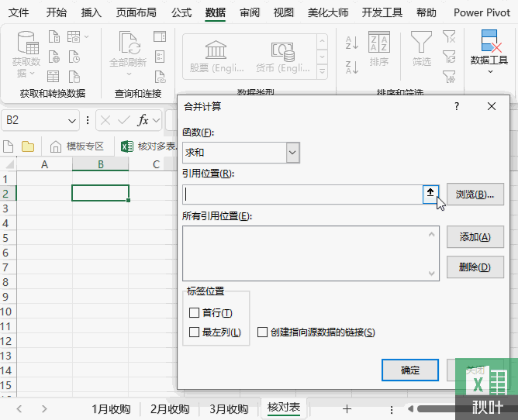518x420 pixels.
Task: Click the formula bar confirm checkmark
Action: pos(124,120)
